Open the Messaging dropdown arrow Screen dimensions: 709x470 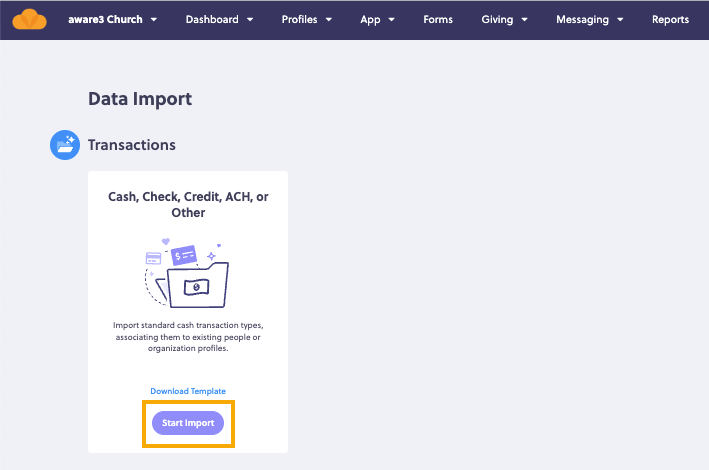coord(620,20)
